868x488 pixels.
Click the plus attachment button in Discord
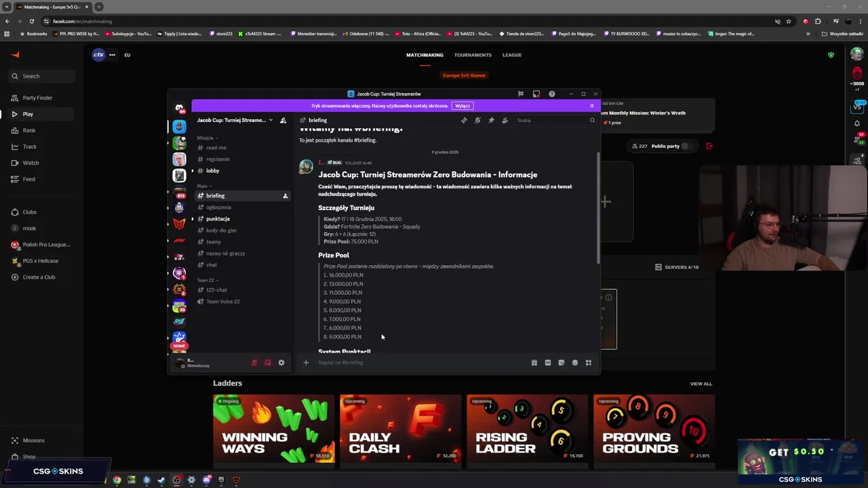306,363
